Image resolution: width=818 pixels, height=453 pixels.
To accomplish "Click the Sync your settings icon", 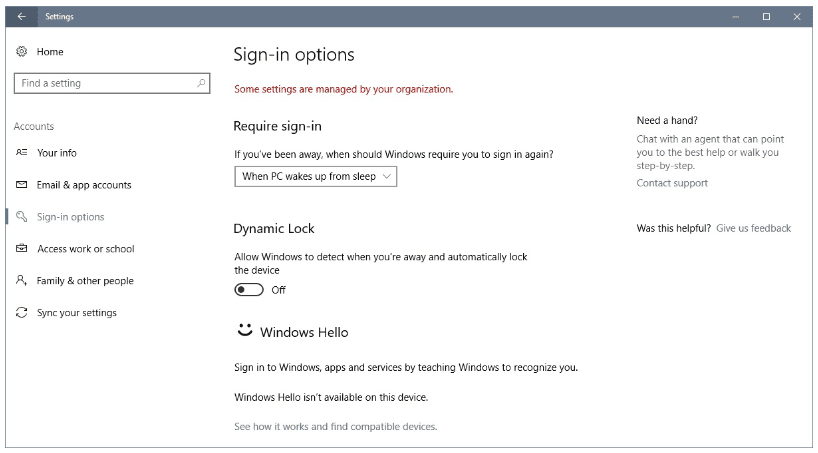I will click(22, 313).
